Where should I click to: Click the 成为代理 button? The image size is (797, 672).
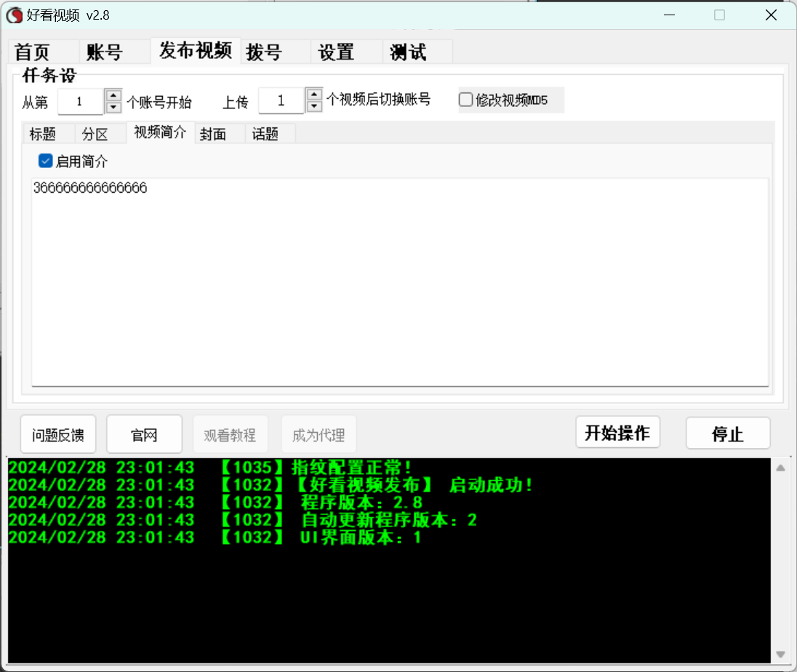319,435
